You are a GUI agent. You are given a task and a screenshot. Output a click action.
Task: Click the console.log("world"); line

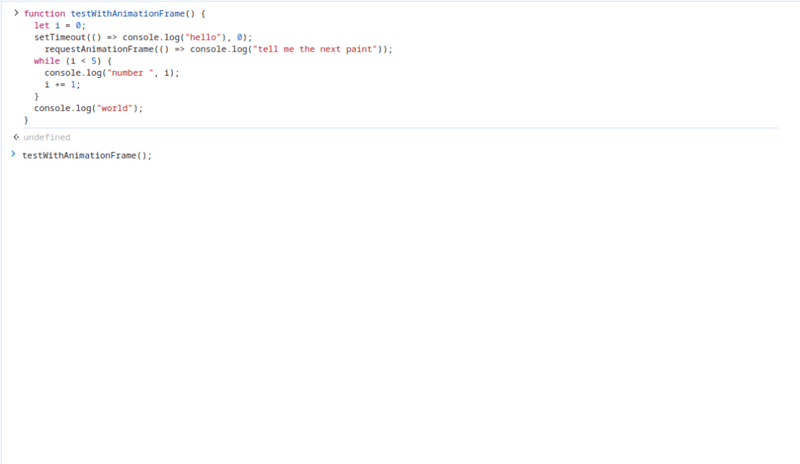point(89,108)
